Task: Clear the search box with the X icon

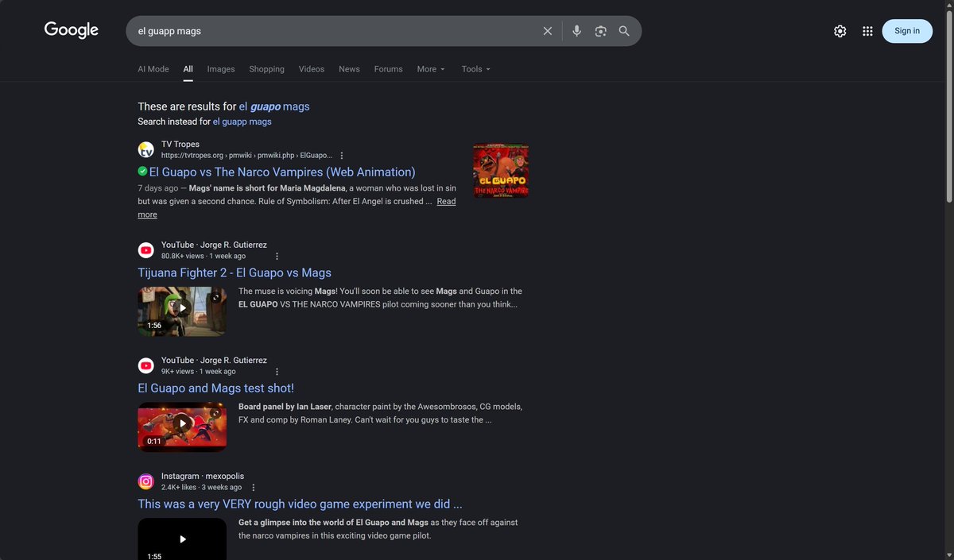Action: [548, 31]
